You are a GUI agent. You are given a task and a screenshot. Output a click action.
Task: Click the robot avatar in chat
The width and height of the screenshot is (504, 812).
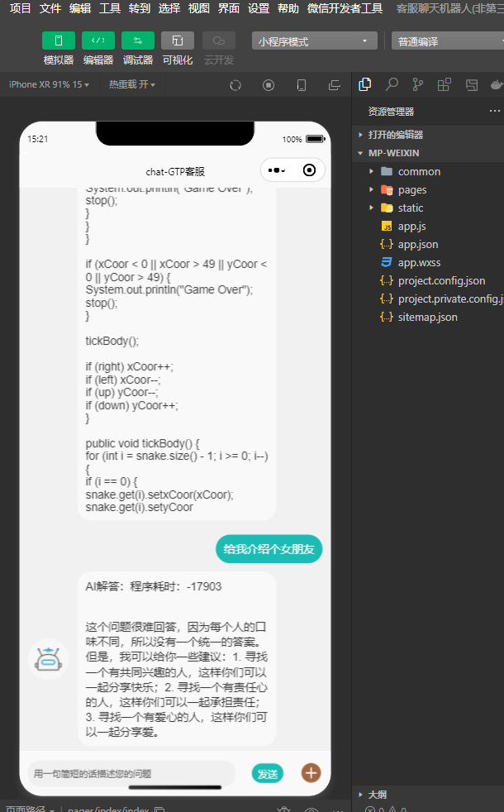(48, 659)
